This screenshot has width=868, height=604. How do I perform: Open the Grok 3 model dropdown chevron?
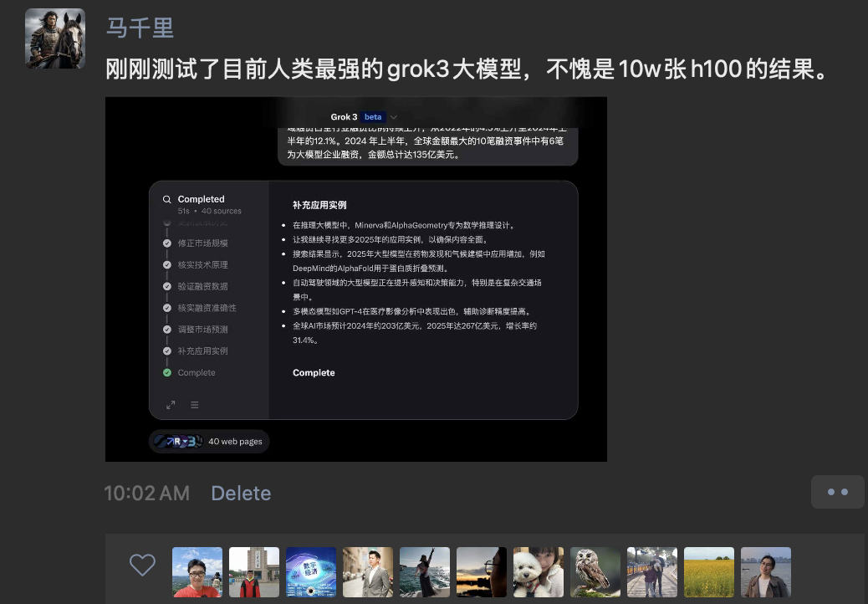coord(394,117)
